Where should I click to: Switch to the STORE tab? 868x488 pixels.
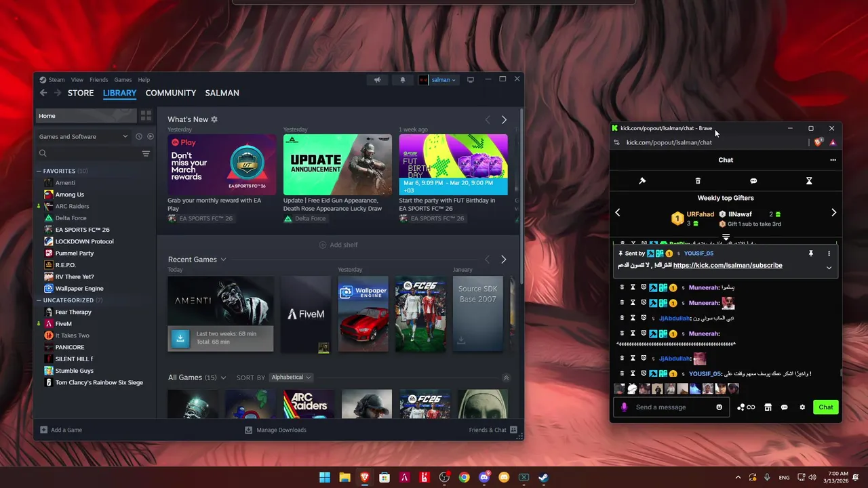pos(81,93)
